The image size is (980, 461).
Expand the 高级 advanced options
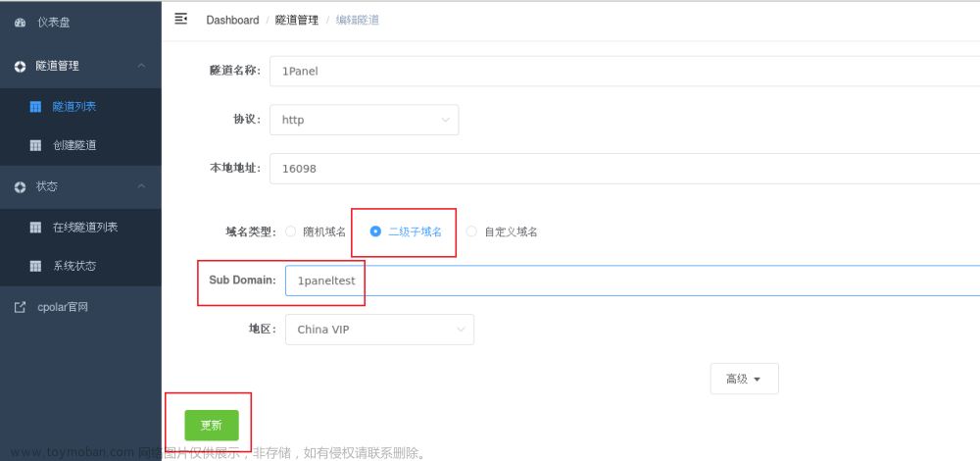pyautogui.click(x=745, y=379)
